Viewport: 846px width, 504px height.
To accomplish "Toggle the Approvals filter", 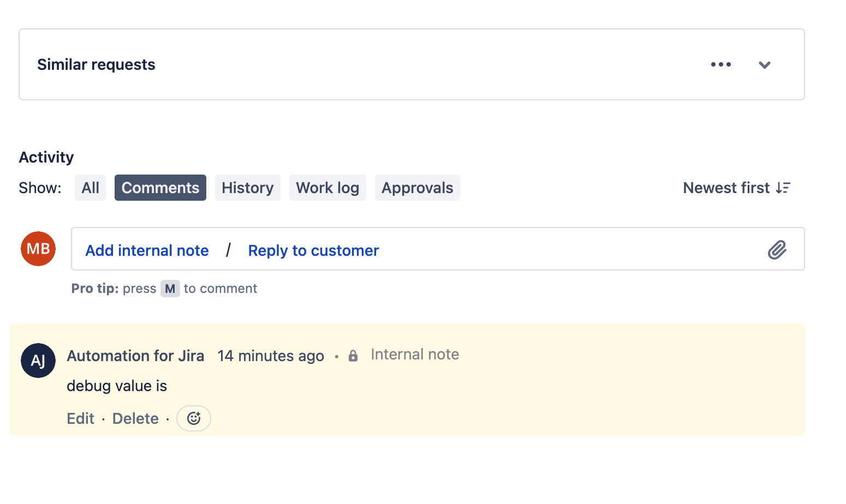I will [417, 187].
